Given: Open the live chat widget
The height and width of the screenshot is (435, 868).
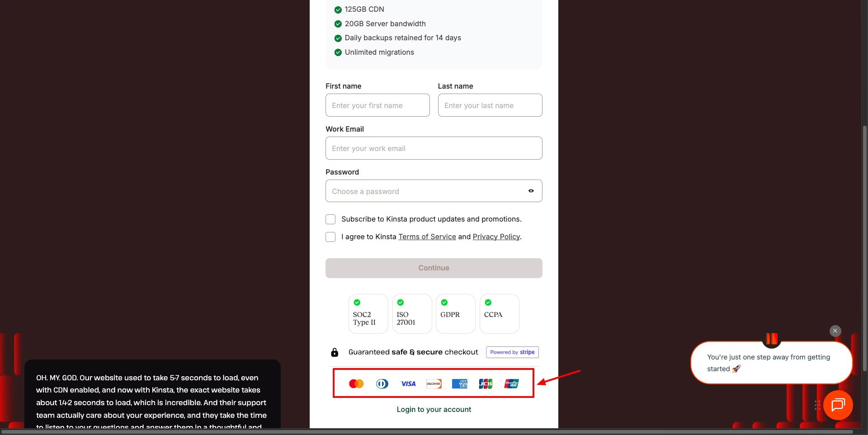Looking at the screenshot, I should [838, 405].
